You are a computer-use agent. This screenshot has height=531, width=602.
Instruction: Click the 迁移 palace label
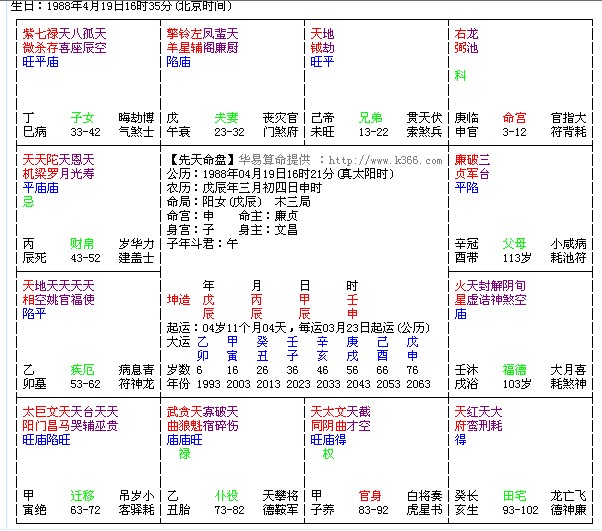[82, 496]
